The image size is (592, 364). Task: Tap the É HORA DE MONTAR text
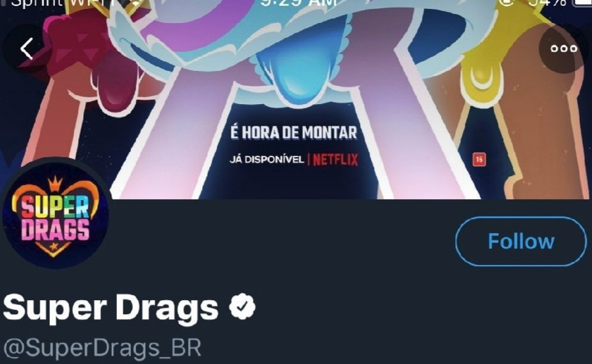[x=293, y=133]
